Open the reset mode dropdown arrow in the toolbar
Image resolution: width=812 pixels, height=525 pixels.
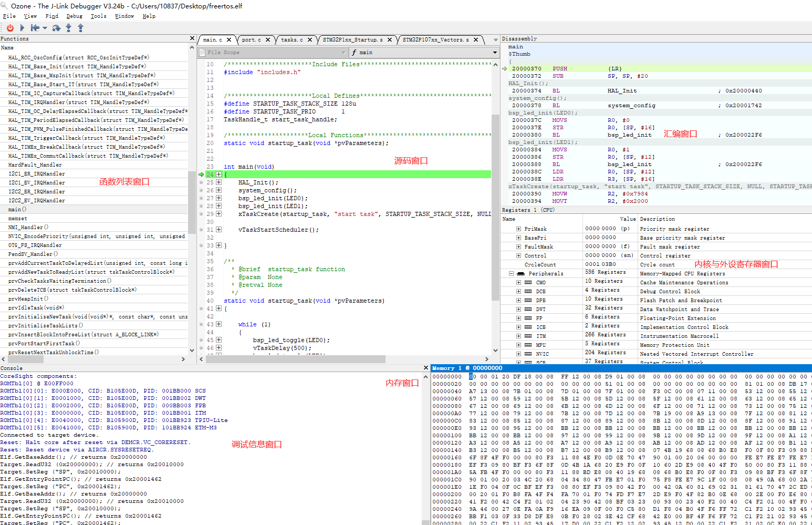click(x=45, y=28)
